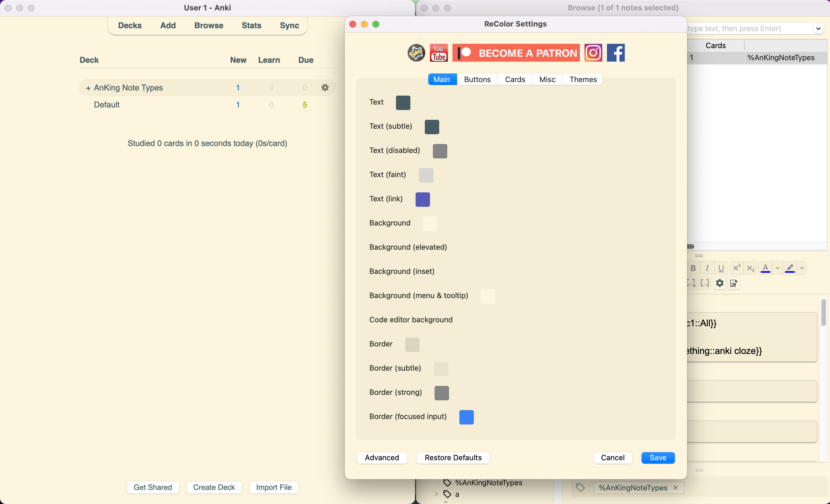This screenshot has height=504, width=830.
Task: Click the AnKing logo icon
Action: pyautogui.click(x=416, y=53)
